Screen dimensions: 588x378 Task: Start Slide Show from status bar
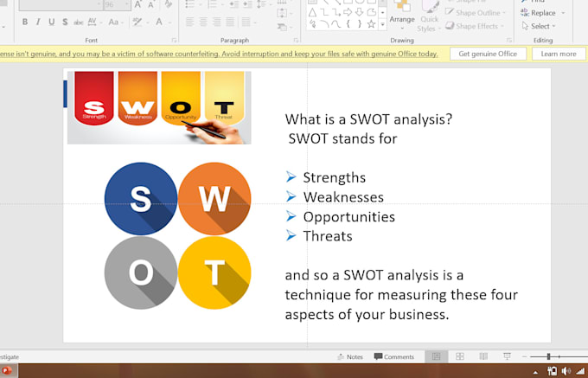507,356
